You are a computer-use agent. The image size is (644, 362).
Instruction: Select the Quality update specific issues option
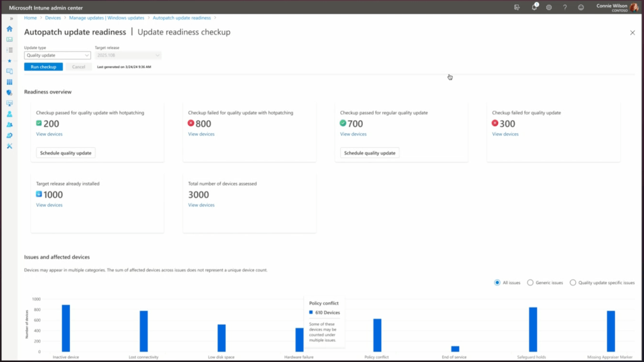pos(572,283)
